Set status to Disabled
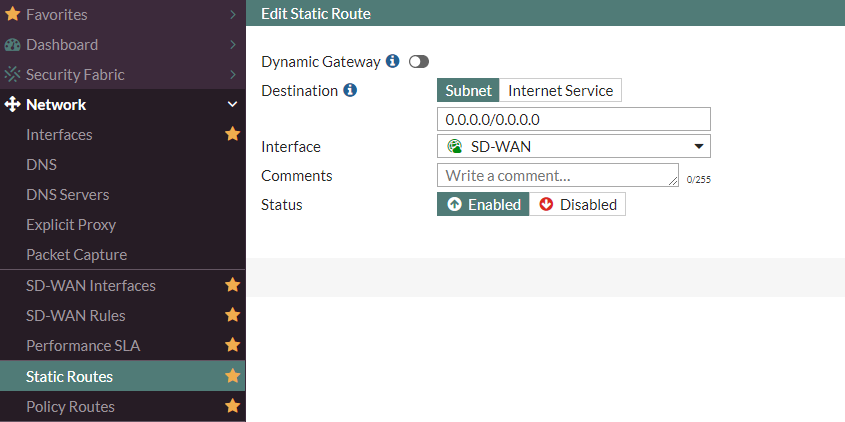 (577, 204)
